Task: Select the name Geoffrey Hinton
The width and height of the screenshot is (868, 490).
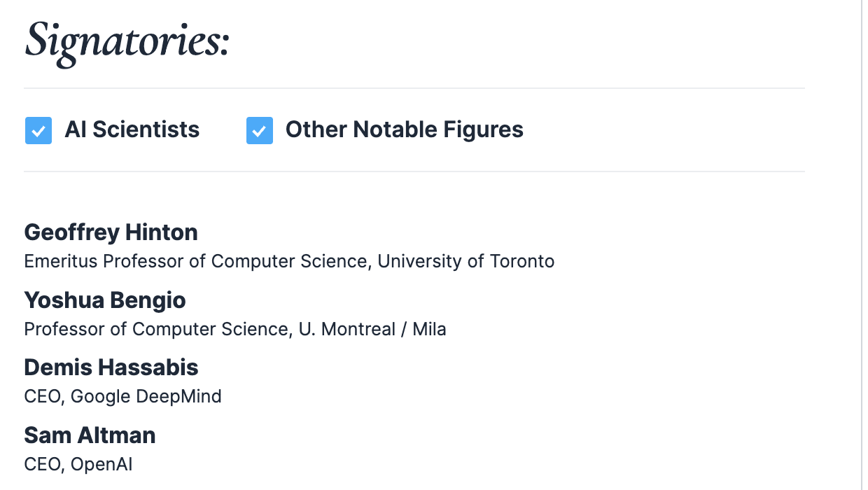Action: pos(111,232)
